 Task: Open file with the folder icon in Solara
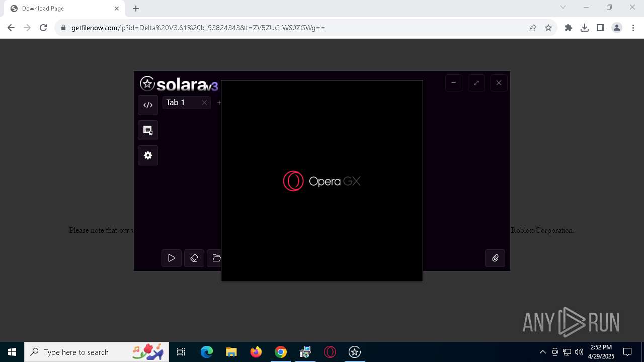tap(215, 258)
